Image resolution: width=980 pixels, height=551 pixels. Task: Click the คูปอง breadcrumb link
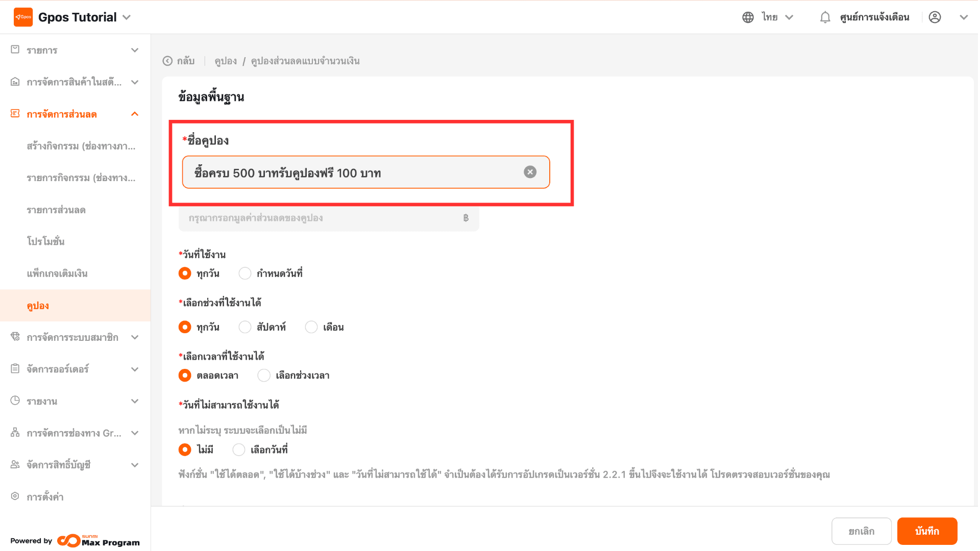click(226, 61)
